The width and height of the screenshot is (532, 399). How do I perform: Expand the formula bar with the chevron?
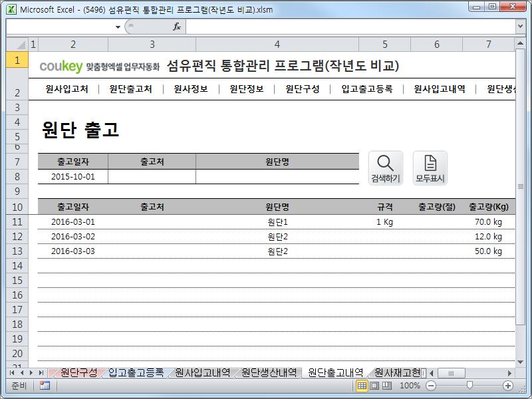coord(520,26)
